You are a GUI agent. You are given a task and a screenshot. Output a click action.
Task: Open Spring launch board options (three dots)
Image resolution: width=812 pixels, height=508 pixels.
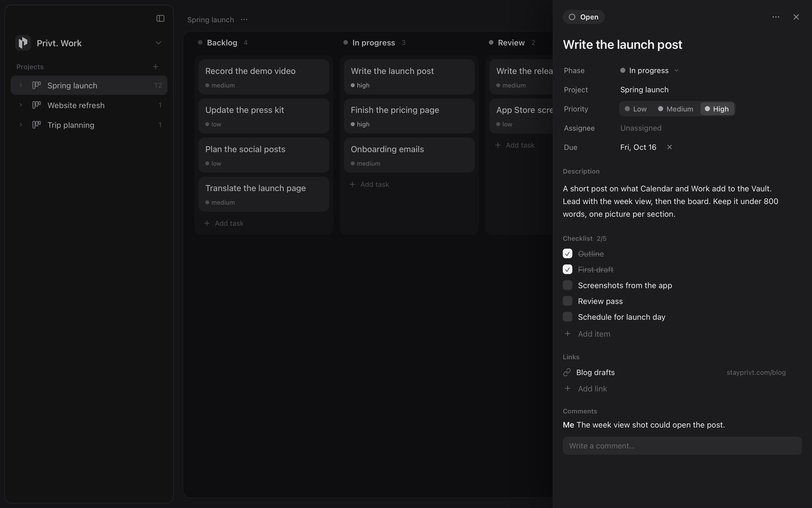click(x=244, y=20)
